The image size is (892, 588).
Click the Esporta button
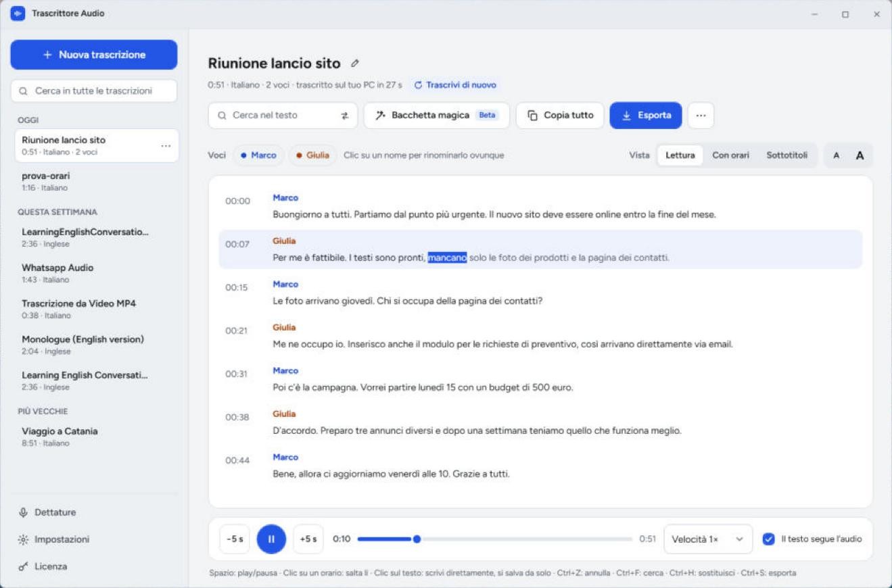[646, 116]
